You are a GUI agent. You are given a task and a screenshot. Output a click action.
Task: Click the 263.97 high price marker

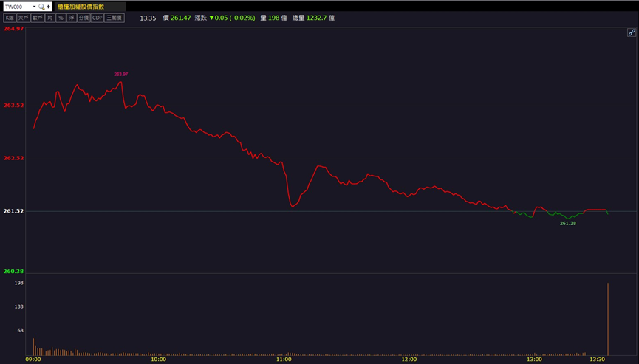(x=120, y=75)
